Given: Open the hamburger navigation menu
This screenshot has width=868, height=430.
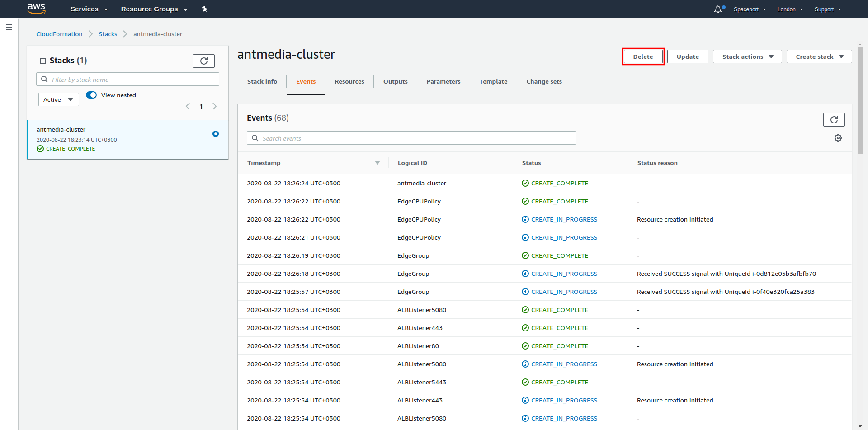Looking at the screenshot, I should [x=9, y=27].
